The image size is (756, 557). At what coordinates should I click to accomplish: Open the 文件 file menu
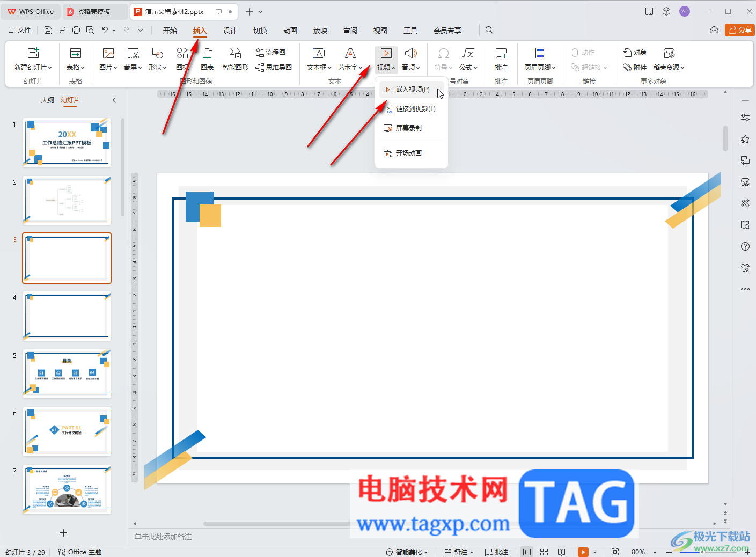(x=20, y=31)
